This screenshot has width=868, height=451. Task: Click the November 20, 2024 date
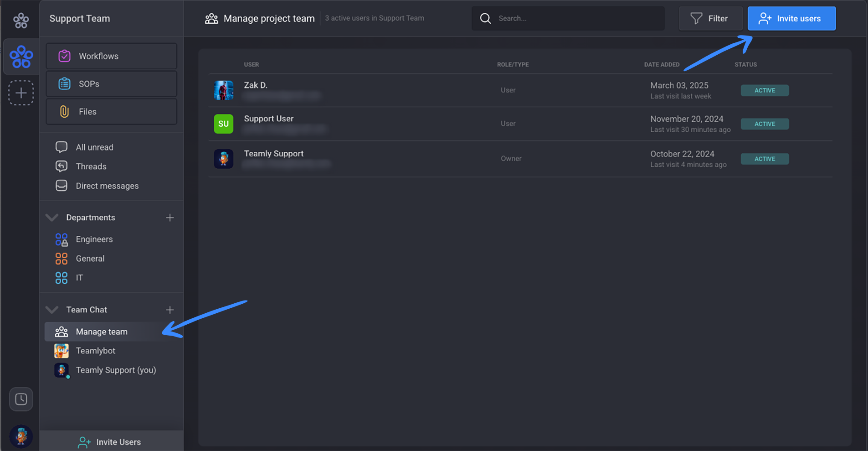(x=687, y=119)
